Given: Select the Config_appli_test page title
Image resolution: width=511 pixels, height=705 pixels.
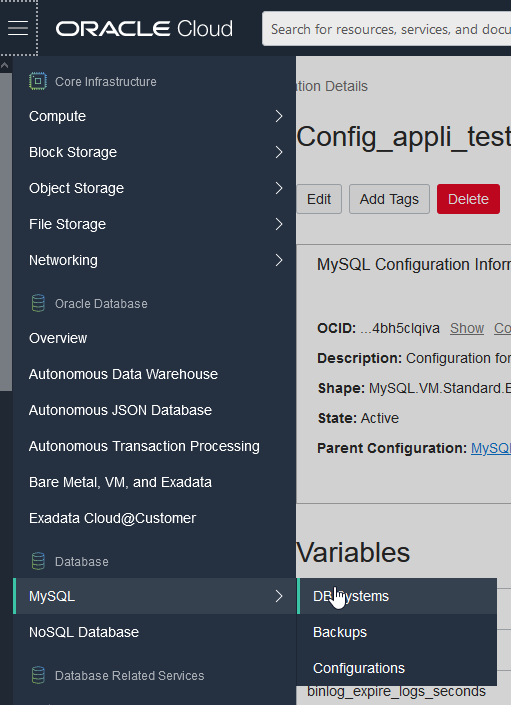Looking at the screenshot, I should click(x=404, y=136).
